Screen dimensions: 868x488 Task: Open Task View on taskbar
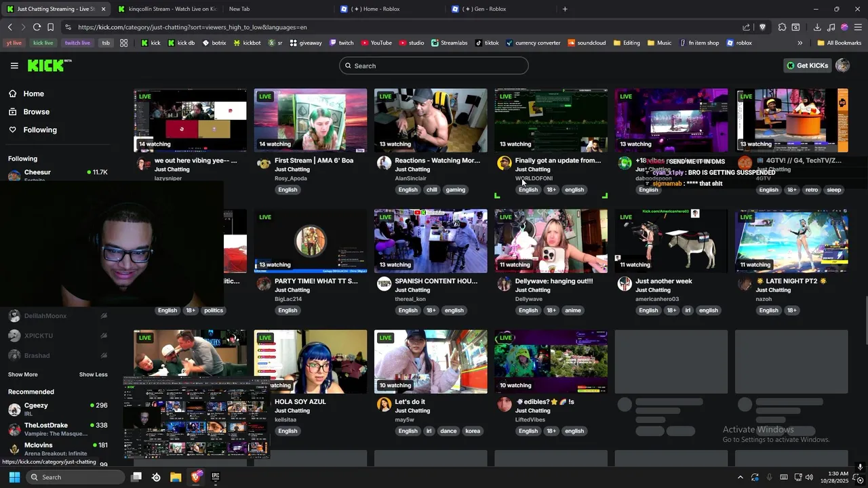click(x=136, y=477)
